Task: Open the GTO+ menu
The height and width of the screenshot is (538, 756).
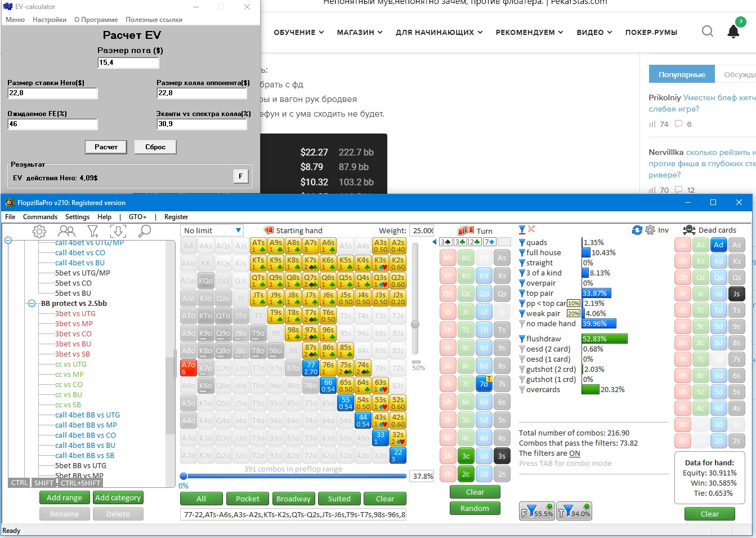Action: click(137, 217)
